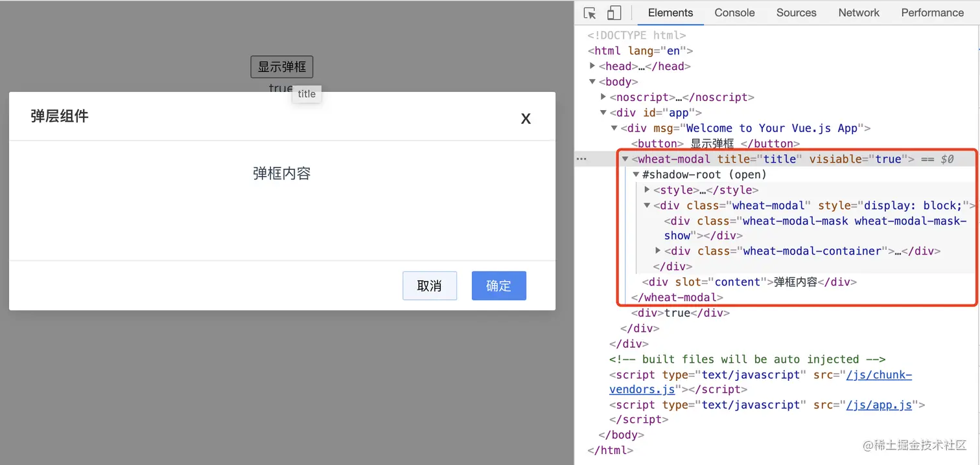The height and width of the screenshot is (465, 980).
Task: Click the 弹层组件 modal title text
Action: point(60,117)
